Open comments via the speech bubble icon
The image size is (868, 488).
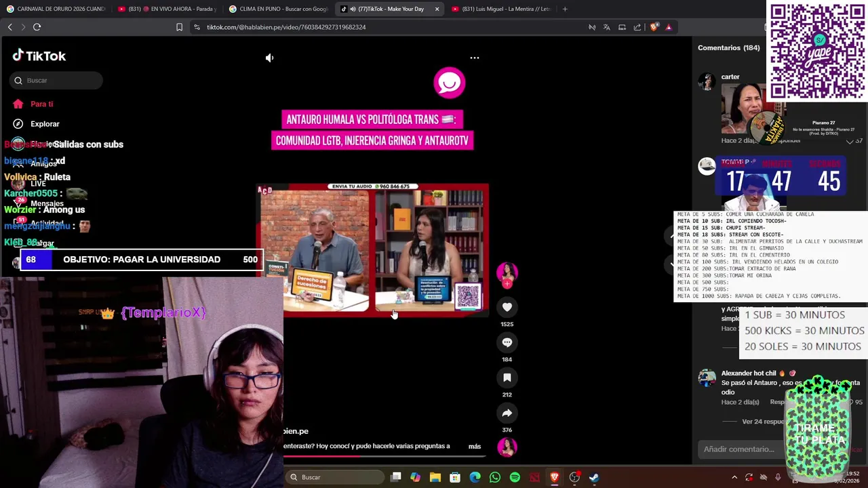point(507,342)
